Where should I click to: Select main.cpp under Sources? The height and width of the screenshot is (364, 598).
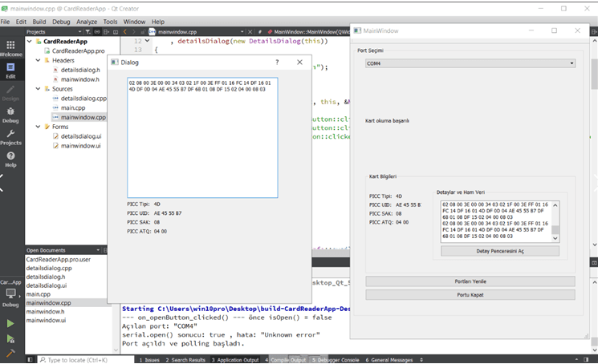coord(73,107)
